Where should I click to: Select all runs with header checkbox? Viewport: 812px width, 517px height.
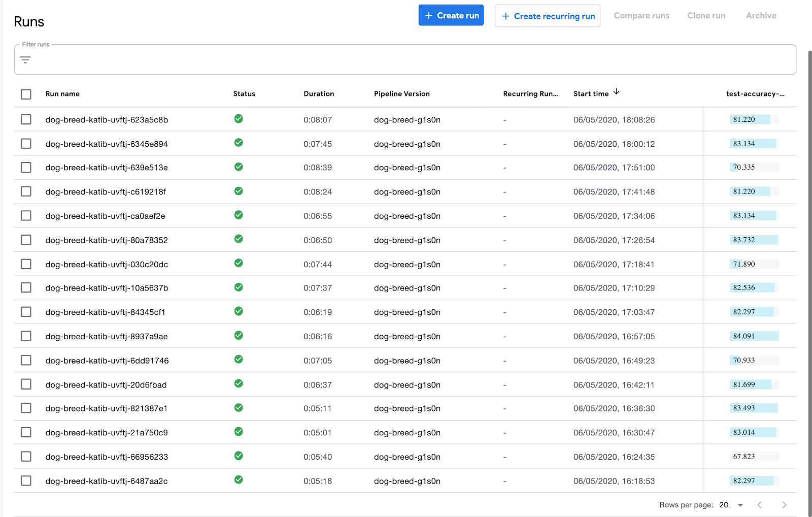[x=26, y=94]
